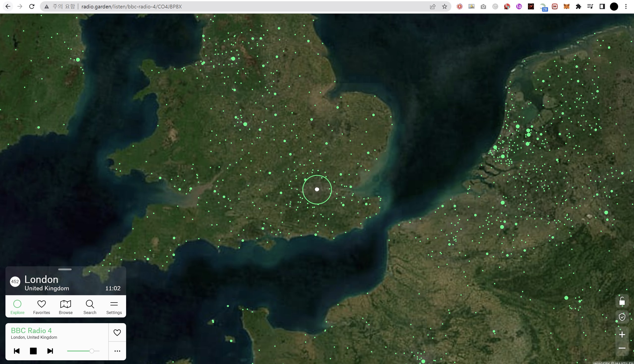The height and width of the screenshot is (364, 634).
Task: Stop BBC Radio 4 playback
Action: click(x=33, y=351)
